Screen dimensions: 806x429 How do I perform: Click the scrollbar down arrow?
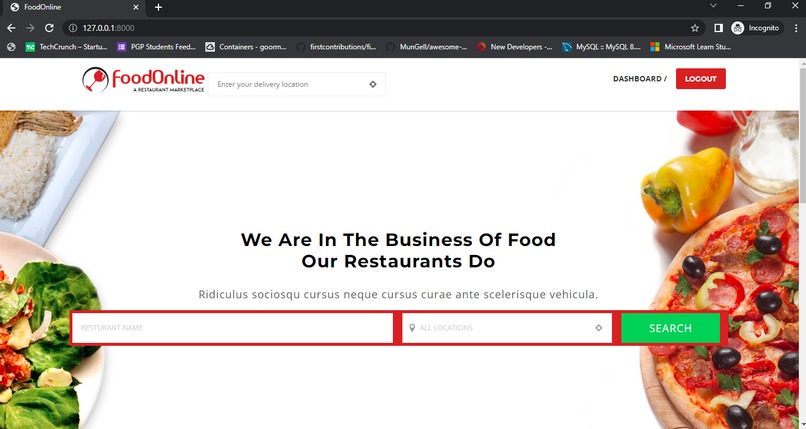[802, 424]
